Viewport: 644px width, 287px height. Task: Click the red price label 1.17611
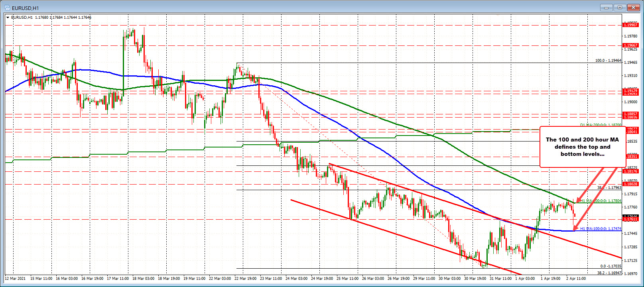tap(630, 219)
